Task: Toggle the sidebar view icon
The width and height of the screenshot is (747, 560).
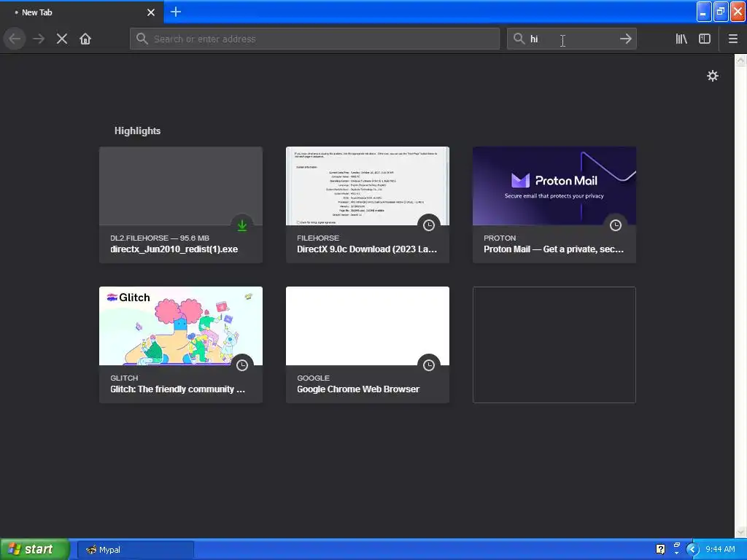Action: (x=705, y=39)
